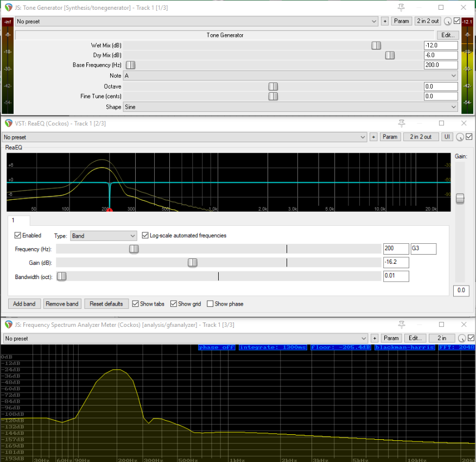Click the Base Frequency value field 200.0
The height and width of the screenshot is (462, 476).
click(441, 65)
